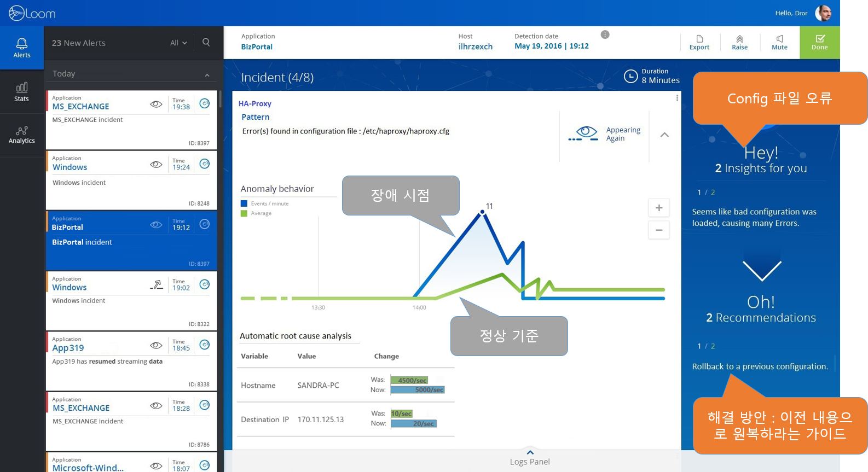Click the status circle on MS_EXCHANGE 19:38

pyautogui.click(x=205, y=103)
